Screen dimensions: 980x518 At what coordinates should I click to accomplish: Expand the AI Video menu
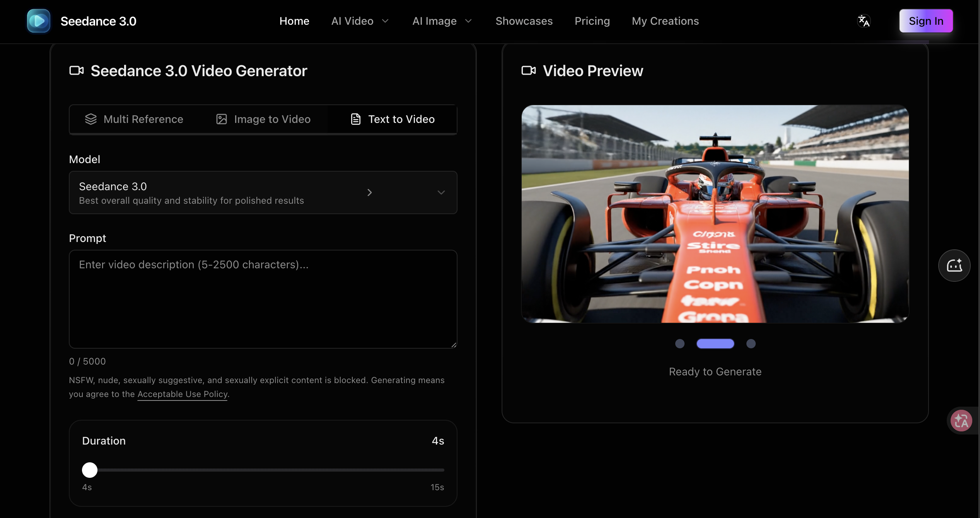click(x=360, y=21)
